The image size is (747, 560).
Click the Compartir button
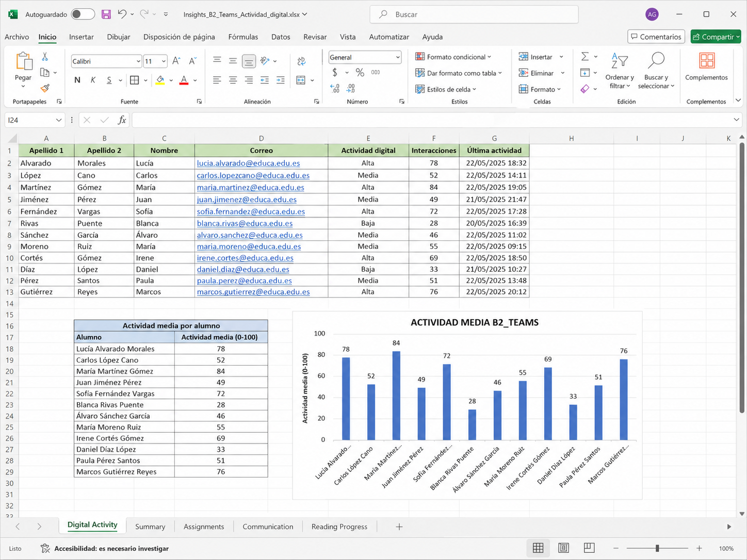[716, 37]
